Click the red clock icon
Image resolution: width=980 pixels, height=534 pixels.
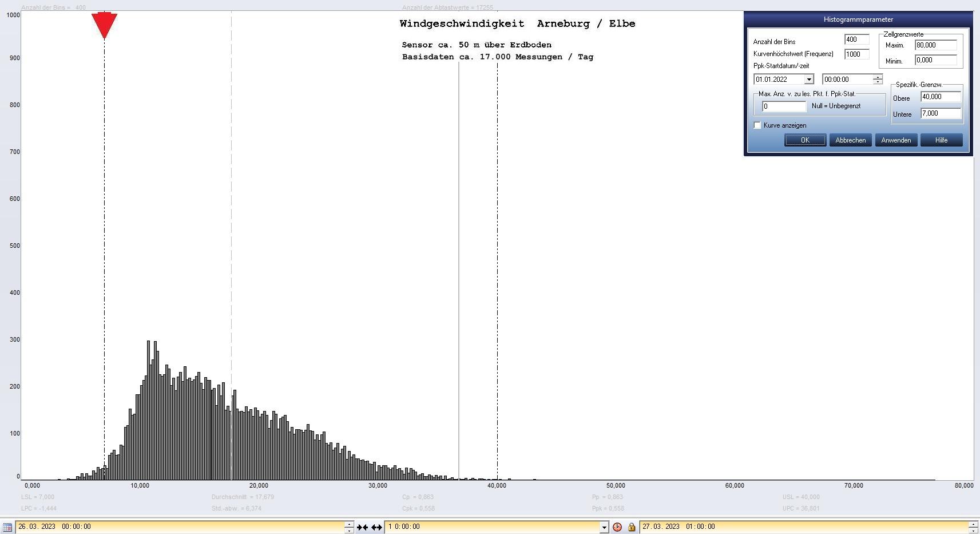point(617,527)
